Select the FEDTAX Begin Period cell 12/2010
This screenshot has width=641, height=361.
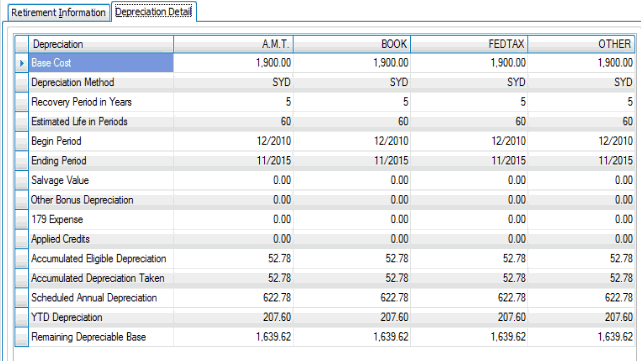point(469,141)
